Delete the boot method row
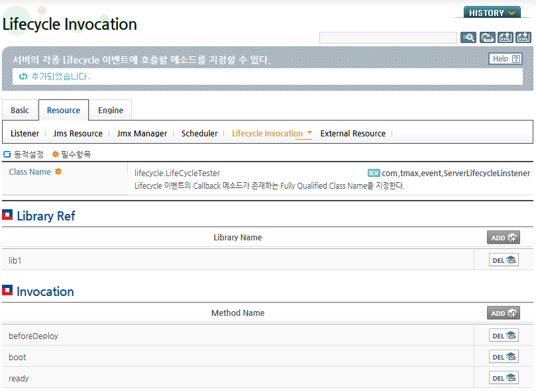The width and height of the screenshot is (536, 392). tap(504, 357)
